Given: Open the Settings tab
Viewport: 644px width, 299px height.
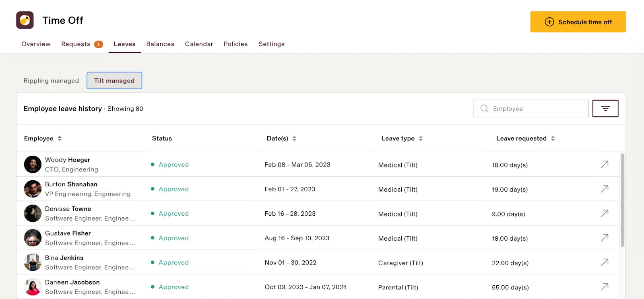Looking at the screenshot, I should [271, 44].
